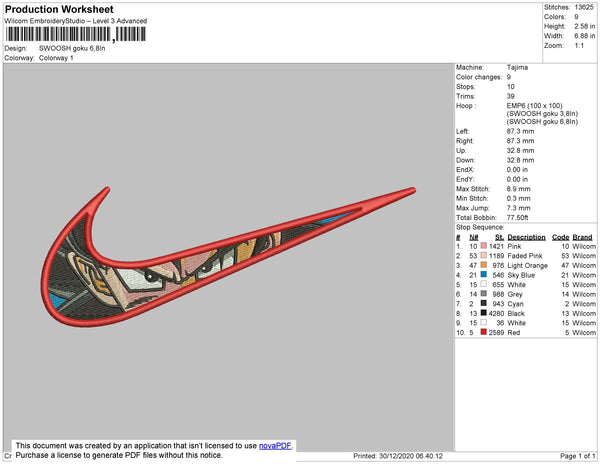Image resolution: width=600 pixels, height=464 pixels.
Task: Click the Machine value 'Tajima'
Action: click(517, 67)
